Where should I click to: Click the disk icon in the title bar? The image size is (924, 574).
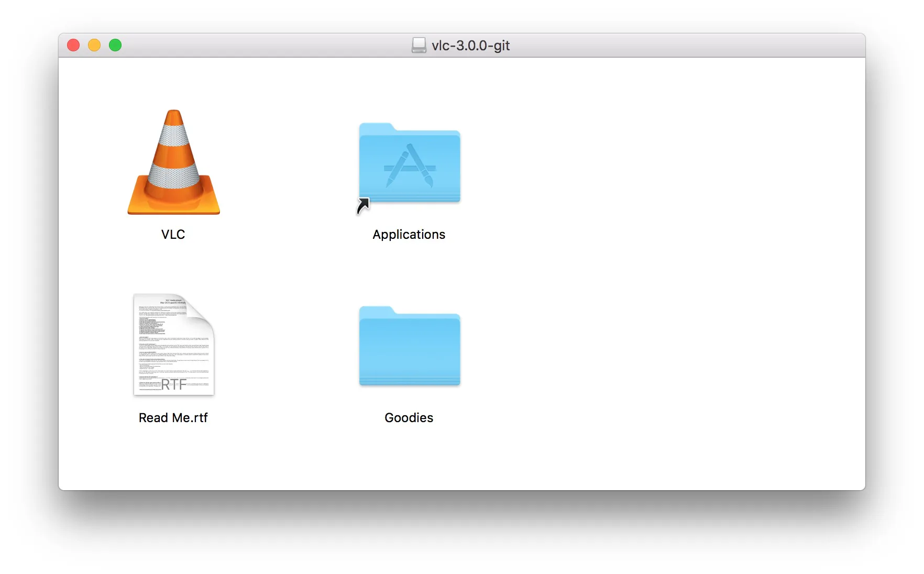(419, 46)
